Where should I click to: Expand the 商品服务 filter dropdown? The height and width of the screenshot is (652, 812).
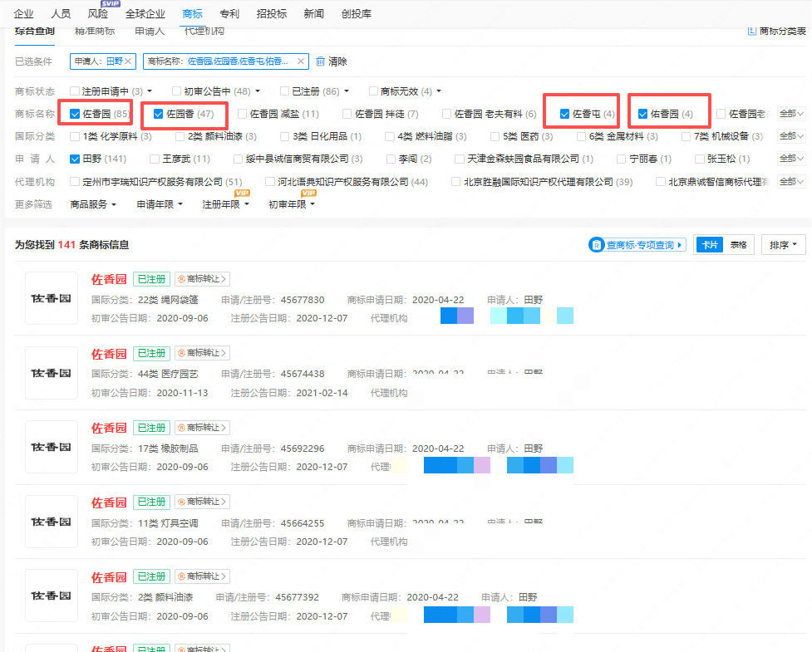click(x=93, y=203)
